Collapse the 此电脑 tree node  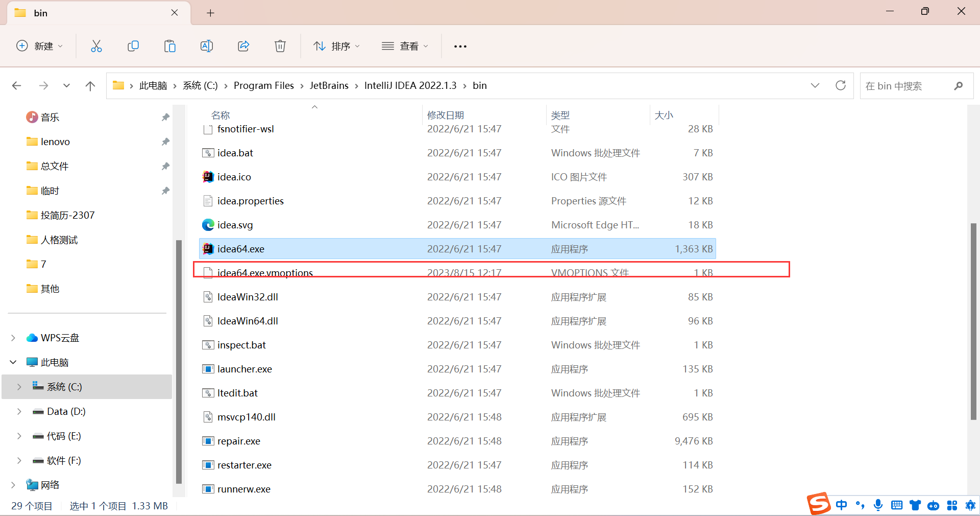point(13,362)
